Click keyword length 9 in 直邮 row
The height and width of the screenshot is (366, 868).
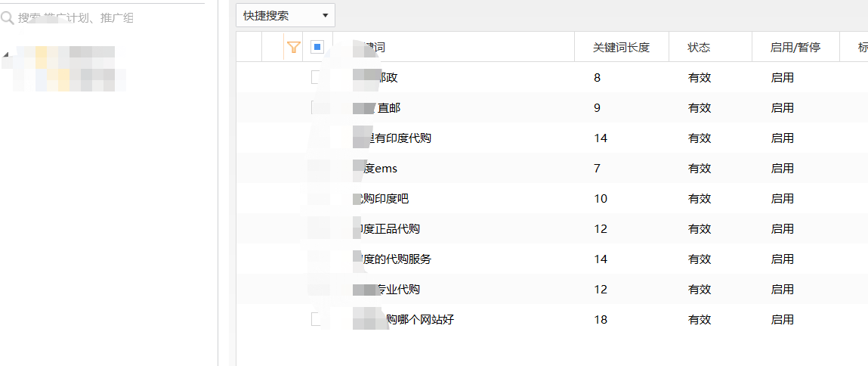597,107
